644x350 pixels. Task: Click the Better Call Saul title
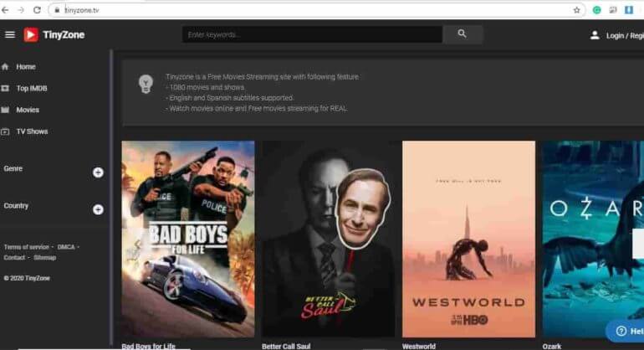286,347
